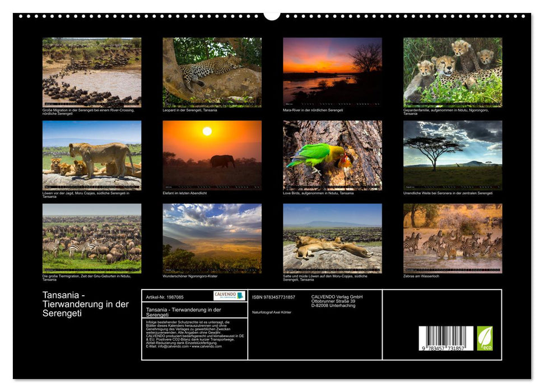Select the Artikel-Nr. 1987085 label
The width and height of the screenshot is (544, 392).
click(165, 297)
